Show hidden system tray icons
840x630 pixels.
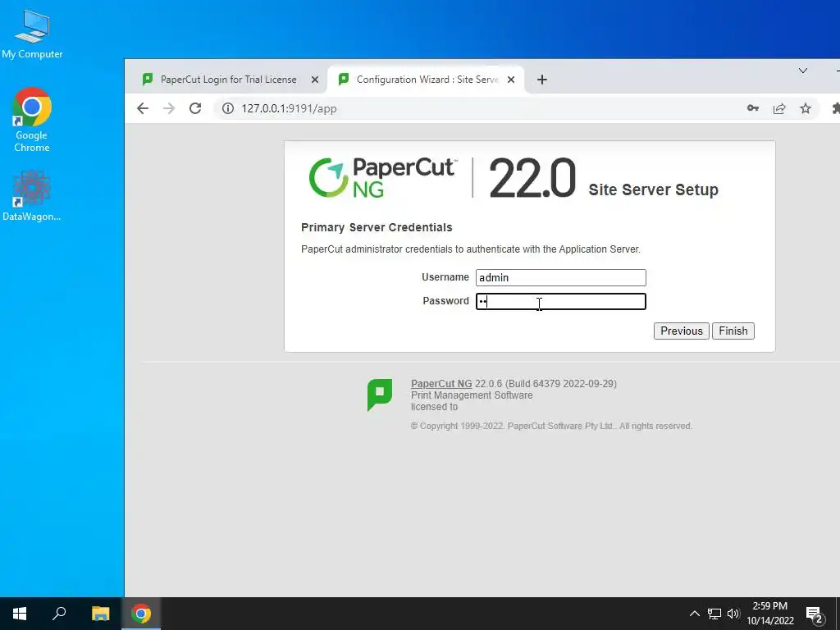pyautogui.click(x=694, y=614)
